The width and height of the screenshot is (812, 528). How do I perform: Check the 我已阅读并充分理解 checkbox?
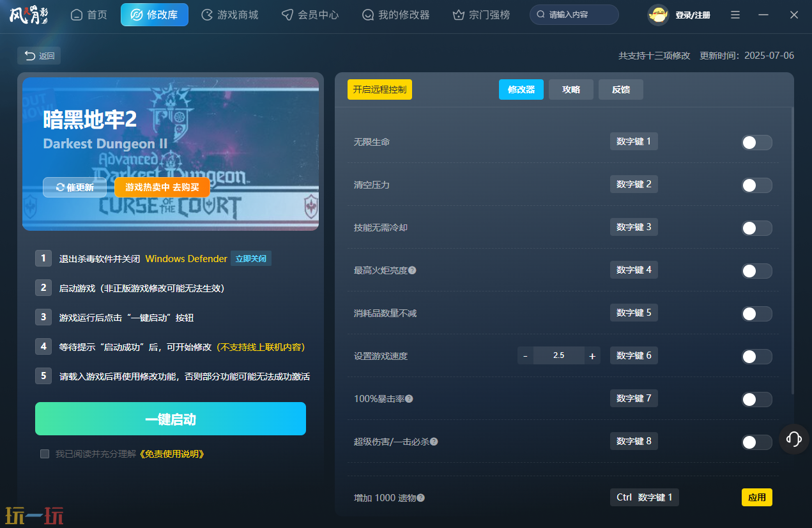(x=45, y=454)
